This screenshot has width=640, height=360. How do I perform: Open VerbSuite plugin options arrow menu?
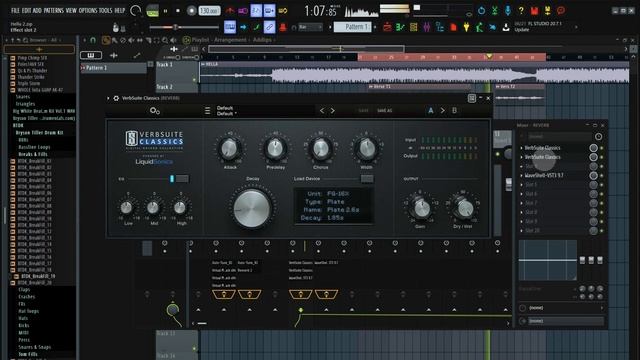108,98
